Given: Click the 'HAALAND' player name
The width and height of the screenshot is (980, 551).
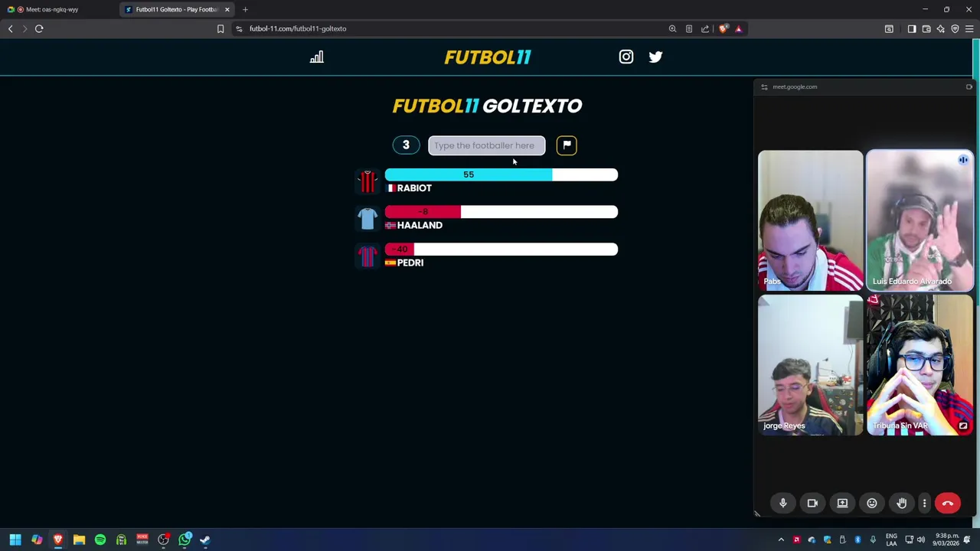Looking at the screenshot, I should [420, 226].
